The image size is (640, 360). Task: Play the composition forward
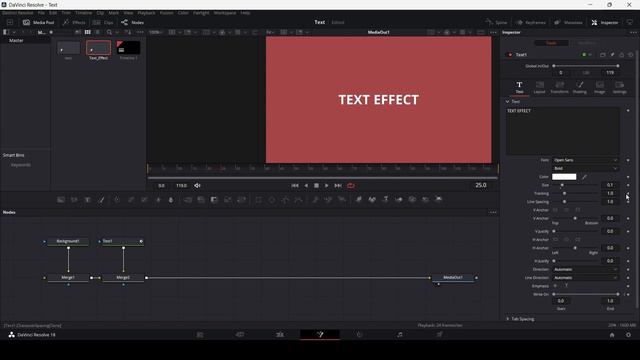pyautogui.click(x=327, y=185)
